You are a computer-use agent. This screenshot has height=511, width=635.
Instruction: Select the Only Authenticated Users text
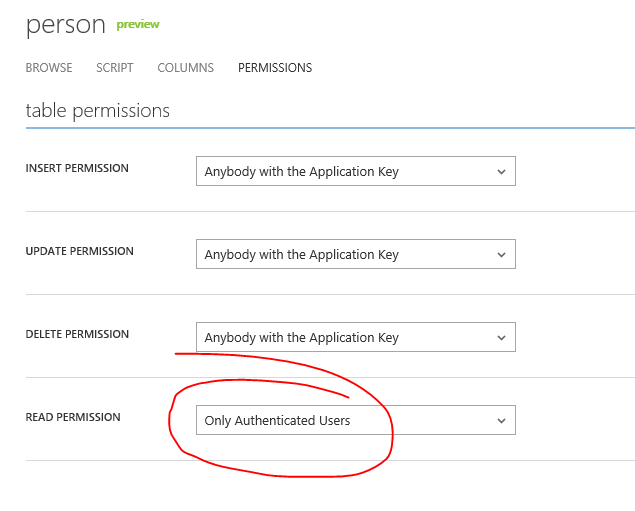(277, 421)
